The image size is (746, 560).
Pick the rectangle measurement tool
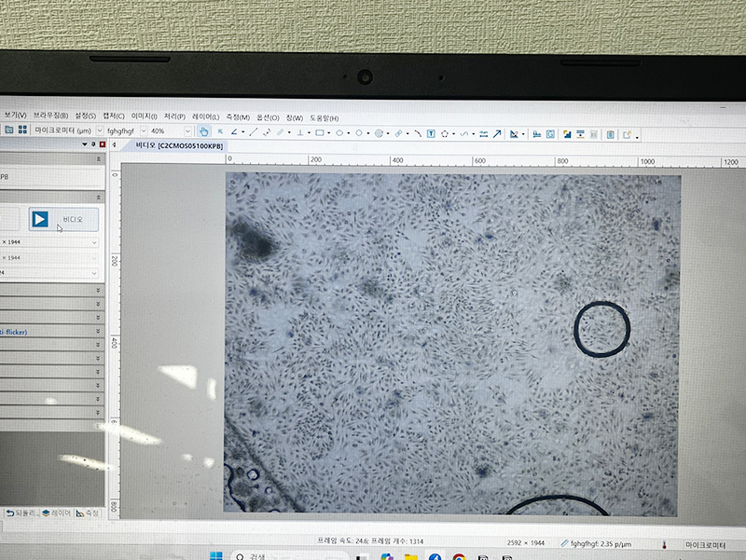coord(319,133)
